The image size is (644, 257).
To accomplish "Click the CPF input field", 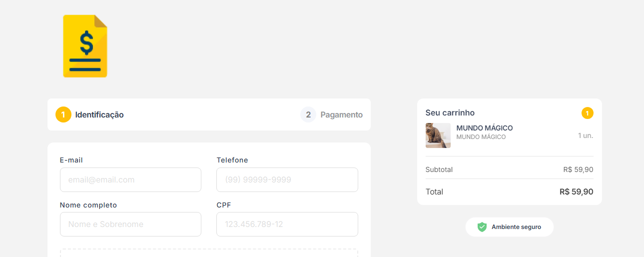I will (x=287, y=224).
